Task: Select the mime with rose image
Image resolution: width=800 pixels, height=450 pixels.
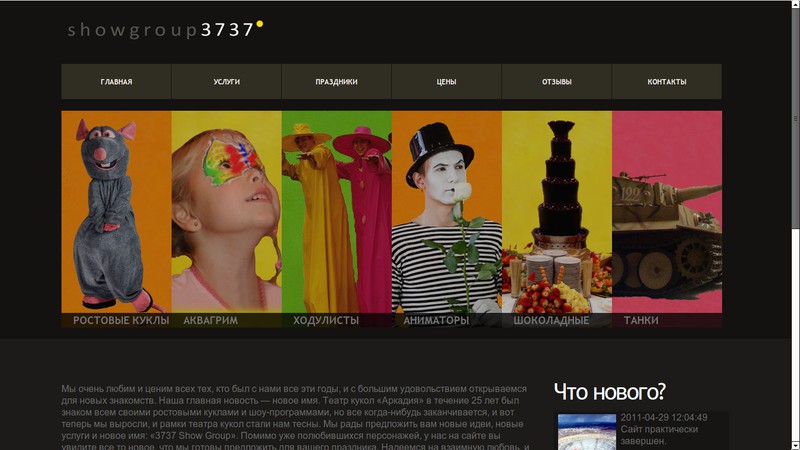Action: coord(447,212)
